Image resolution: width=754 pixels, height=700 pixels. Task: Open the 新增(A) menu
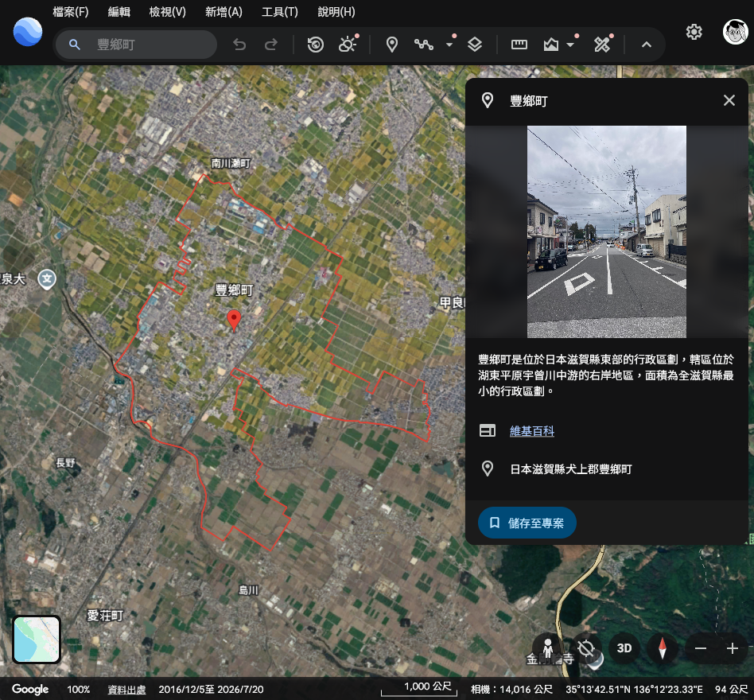click(x=223, y=12)
